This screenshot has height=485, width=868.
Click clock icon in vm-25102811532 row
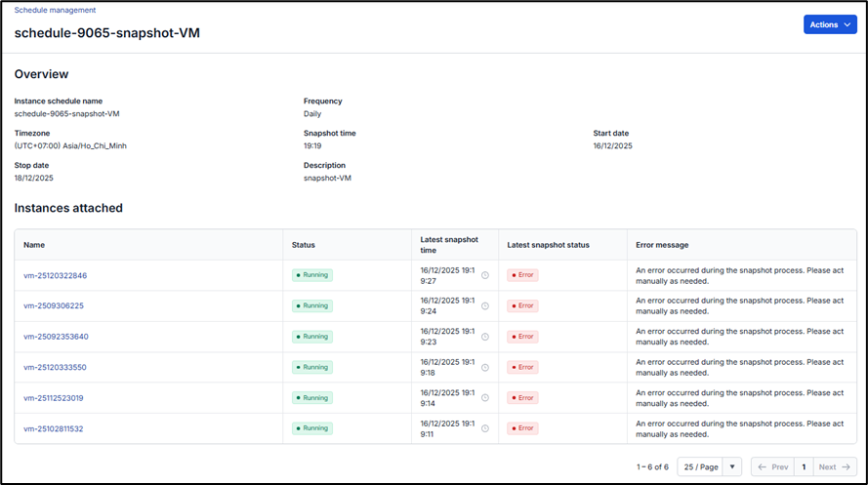tap(485, 428)
